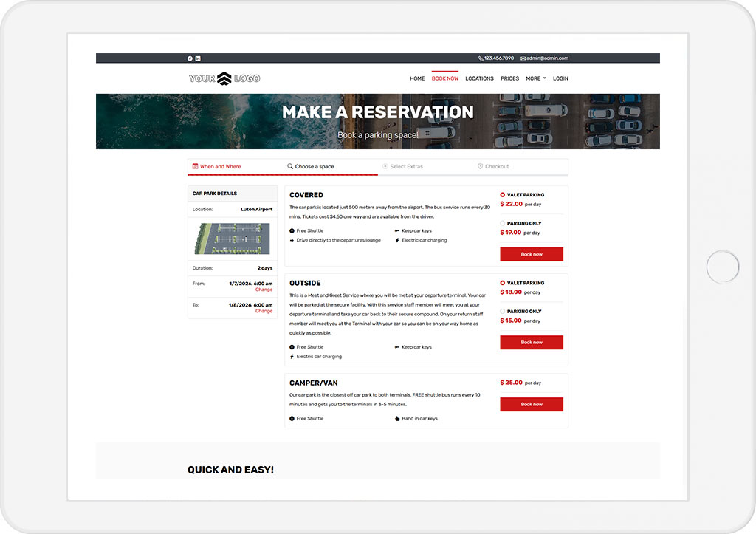Choose Parking Only for Outside car park

pyautogui.click(x=503, y=312)
